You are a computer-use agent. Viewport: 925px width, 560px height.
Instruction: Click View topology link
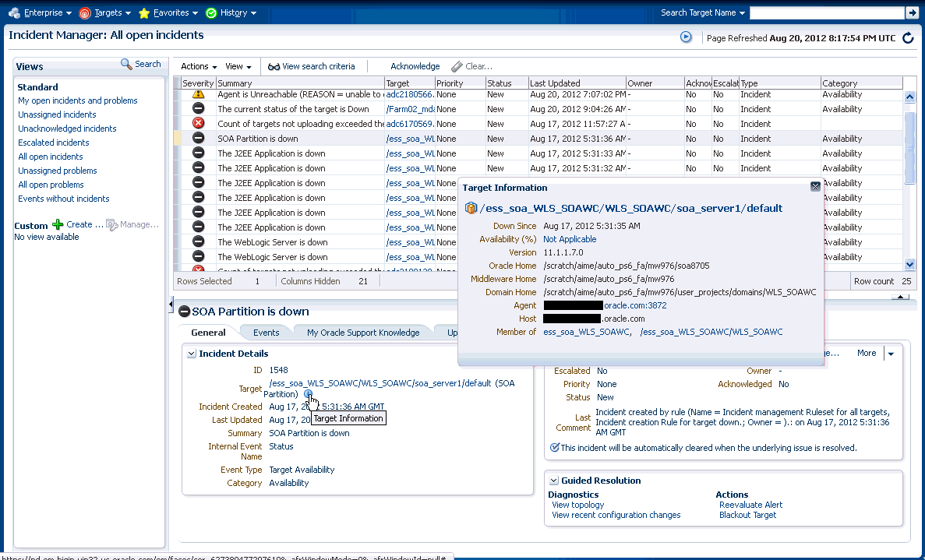click(x=577, y=505)
